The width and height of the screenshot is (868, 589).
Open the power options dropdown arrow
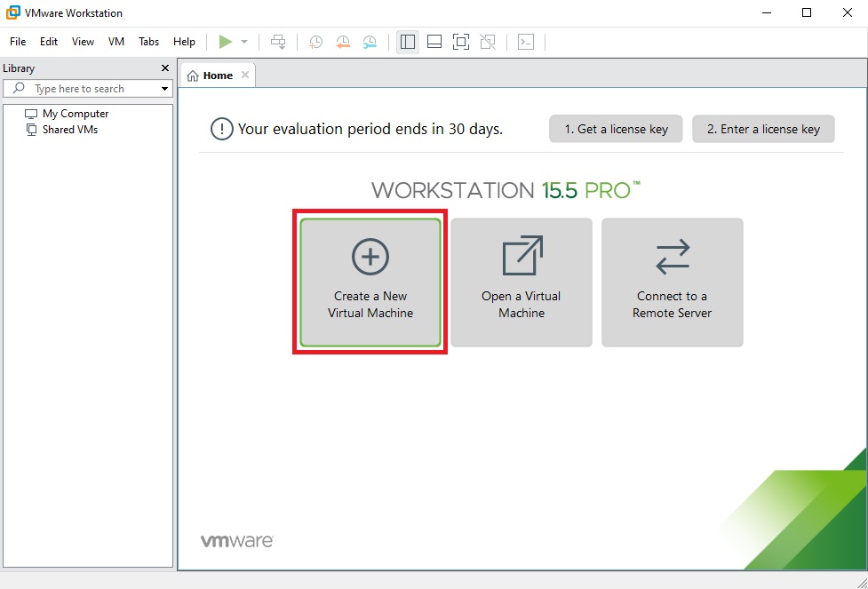244,42
